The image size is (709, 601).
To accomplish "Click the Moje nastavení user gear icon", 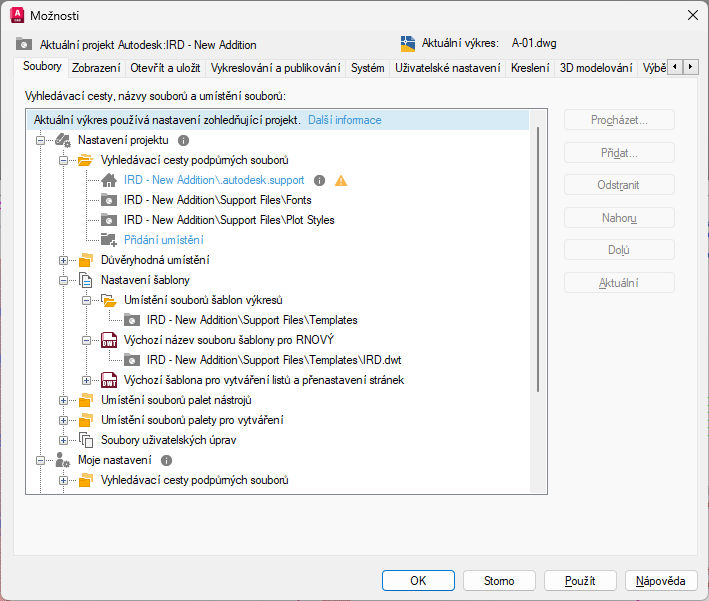I will 63,460.
